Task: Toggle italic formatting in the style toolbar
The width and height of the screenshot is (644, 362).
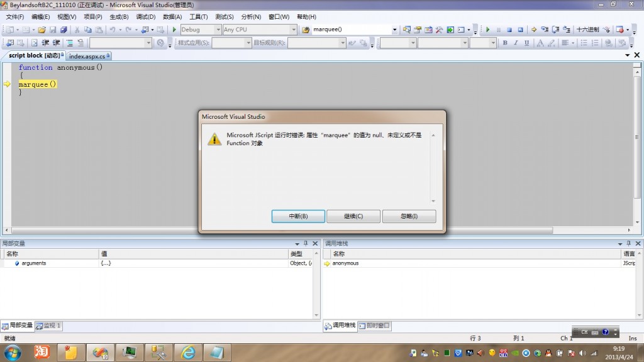Action: (516, 43)
